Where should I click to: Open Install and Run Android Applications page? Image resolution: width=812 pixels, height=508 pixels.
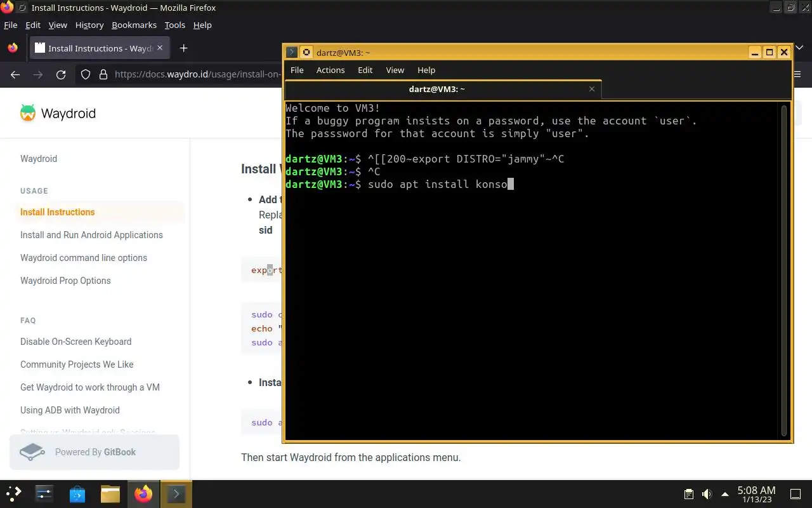pos(91,235)
